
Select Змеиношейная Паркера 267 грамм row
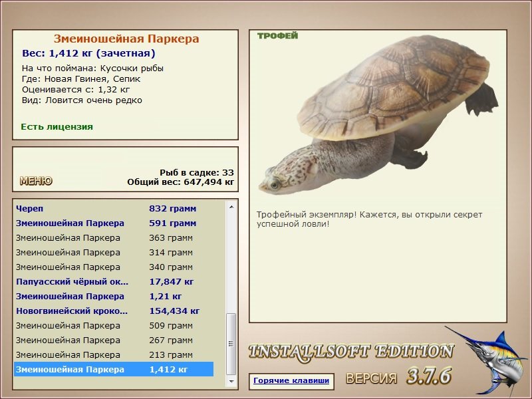click(x=114, y=340)
